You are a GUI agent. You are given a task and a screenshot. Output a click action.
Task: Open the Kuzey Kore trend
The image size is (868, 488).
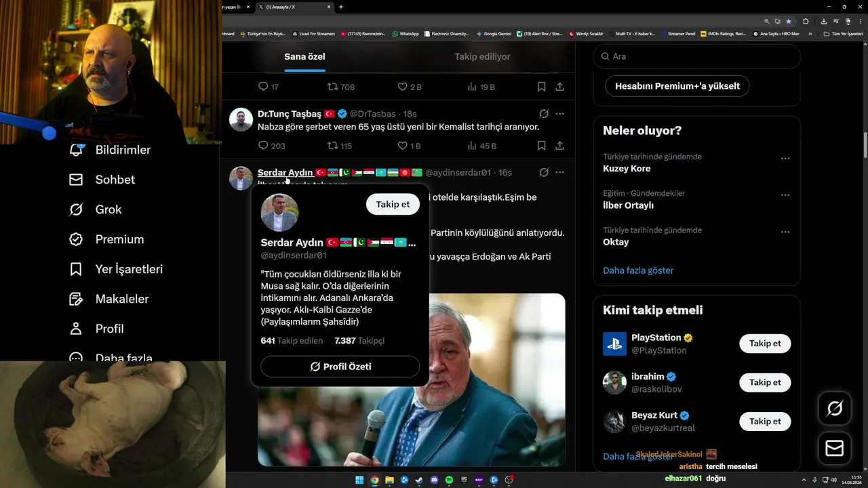click(627, 169)
